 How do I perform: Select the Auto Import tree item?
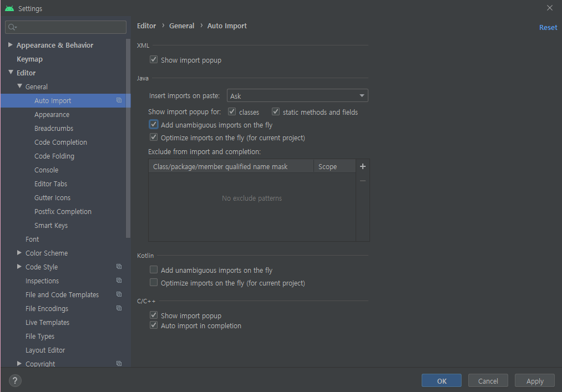pyautogui.click(x=65, y=101)
